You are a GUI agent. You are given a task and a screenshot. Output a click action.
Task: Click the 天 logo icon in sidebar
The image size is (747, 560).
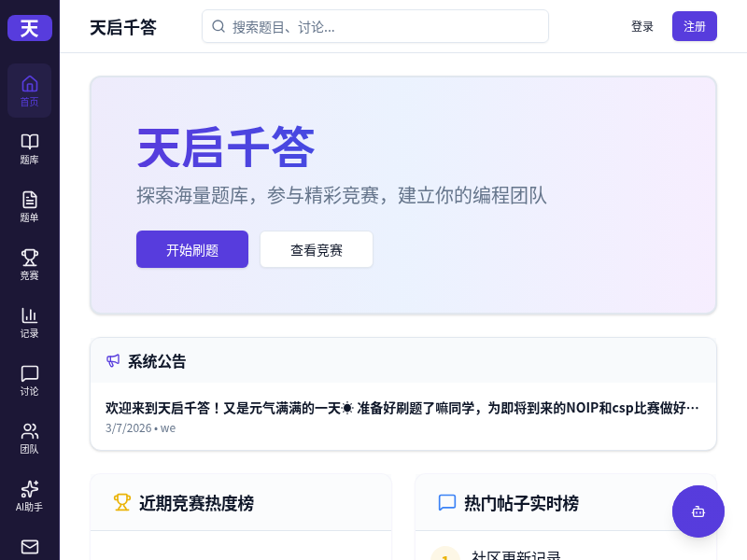tap(30, 28)
